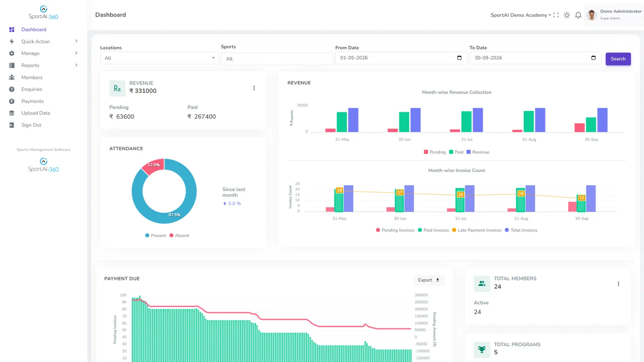Image resolution: width=644 pixels, height=362 pixels.
Task: Toggle fullscreen mode icon in header
Action: point(556,15)
